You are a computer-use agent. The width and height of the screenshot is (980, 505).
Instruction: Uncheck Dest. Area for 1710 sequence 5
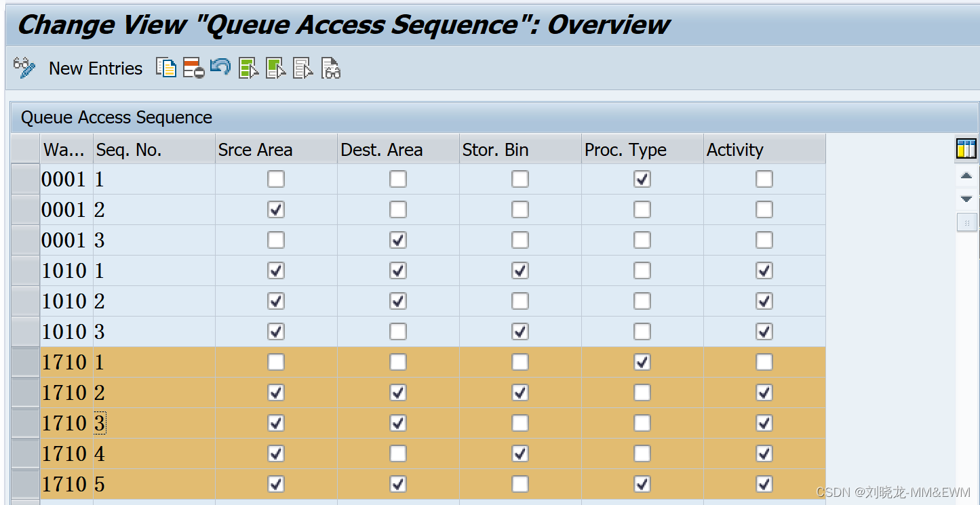(x=397, y=483)
